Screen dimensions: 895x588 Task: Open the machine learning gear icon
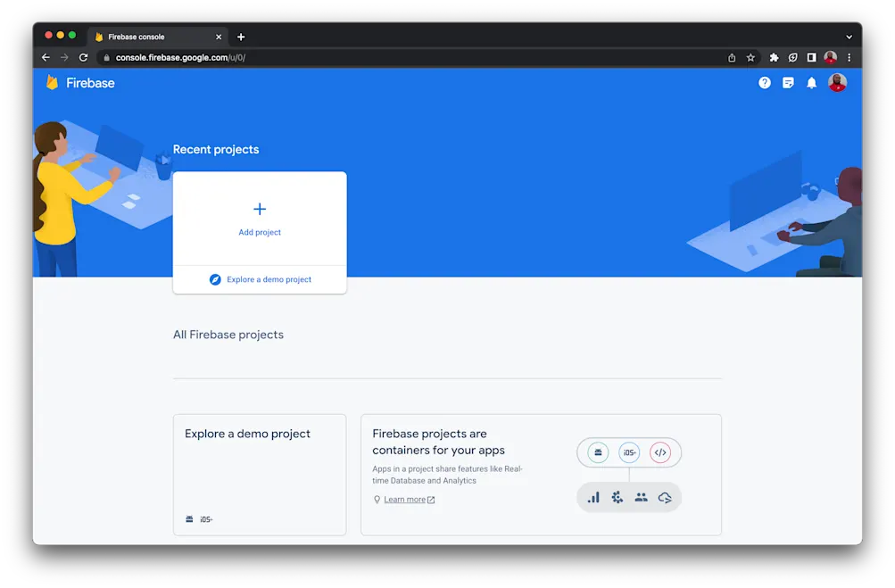coord(617,497)
